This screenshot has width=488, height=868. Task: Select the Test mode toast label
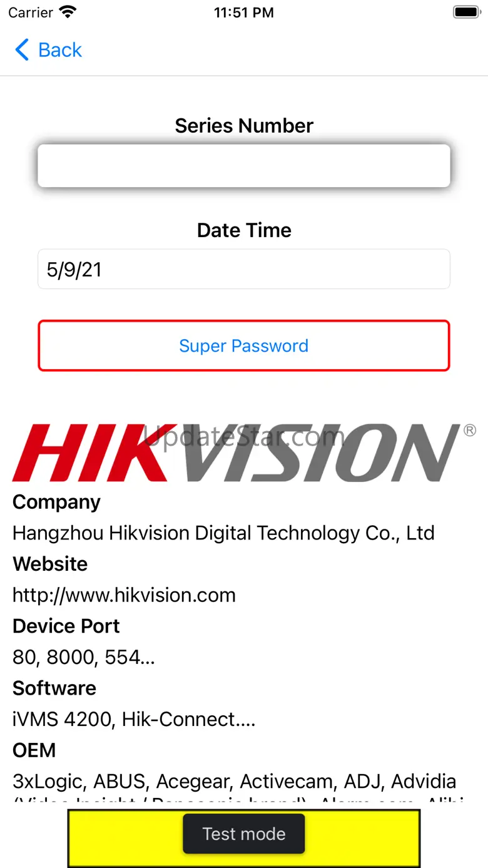click(244, 834)
